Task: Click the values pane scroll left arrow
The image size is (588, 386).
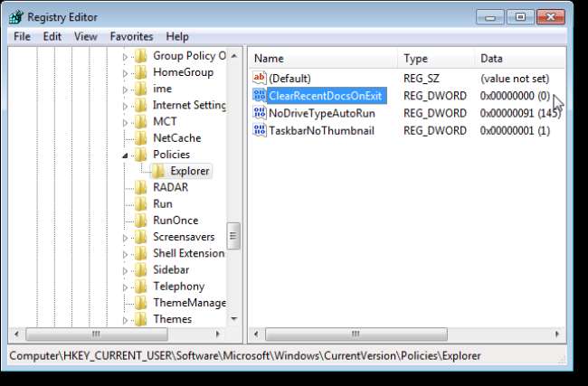Action: (x=257, y=334)
